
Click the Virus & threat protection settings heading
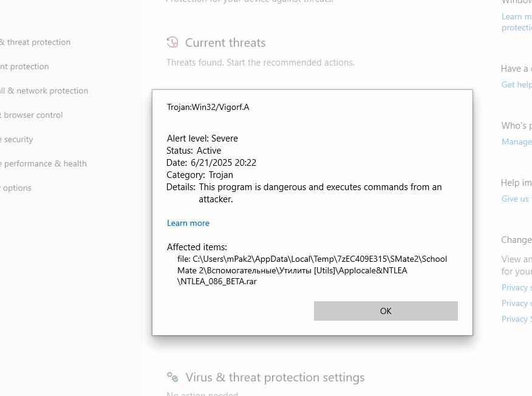275,377
